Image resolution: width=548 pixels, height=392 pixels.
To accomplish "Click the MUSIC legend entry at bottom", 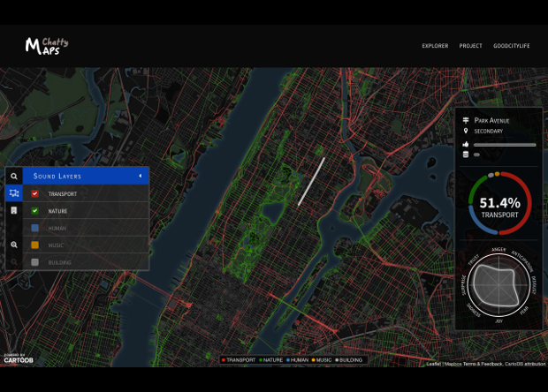I will point(322,360).
